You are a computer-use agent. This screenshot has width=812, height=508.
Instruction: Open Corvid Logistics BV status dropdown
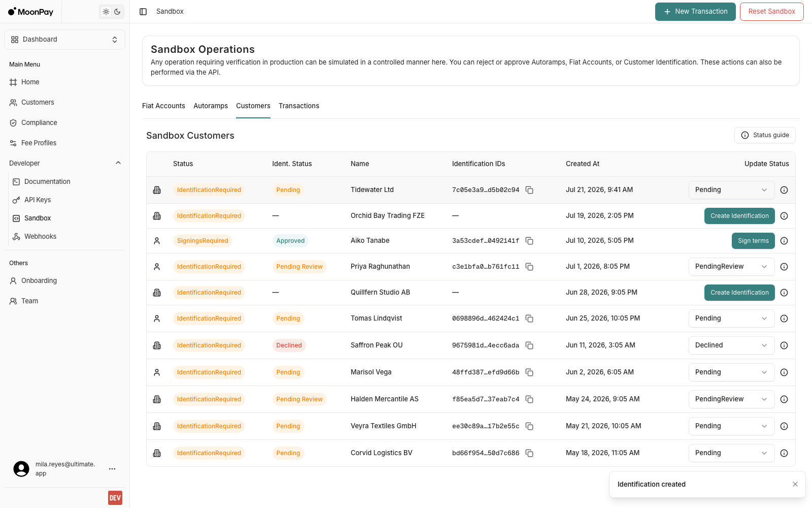[x=731, y=453]
